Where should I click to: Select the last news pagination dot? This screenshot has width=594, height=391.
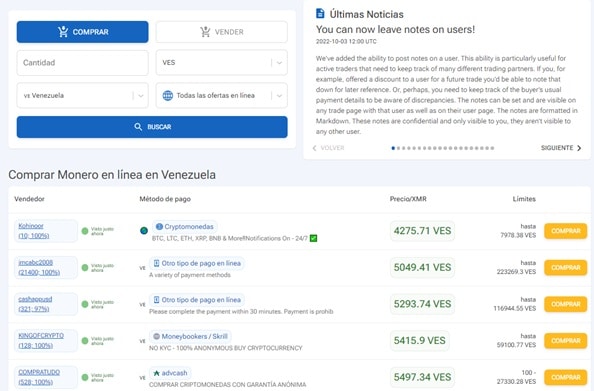(x=492, y=148)
